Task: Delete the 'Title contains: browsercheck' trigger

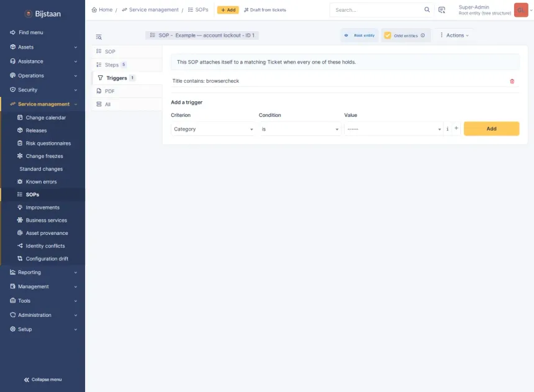Action: coord(512,81)
